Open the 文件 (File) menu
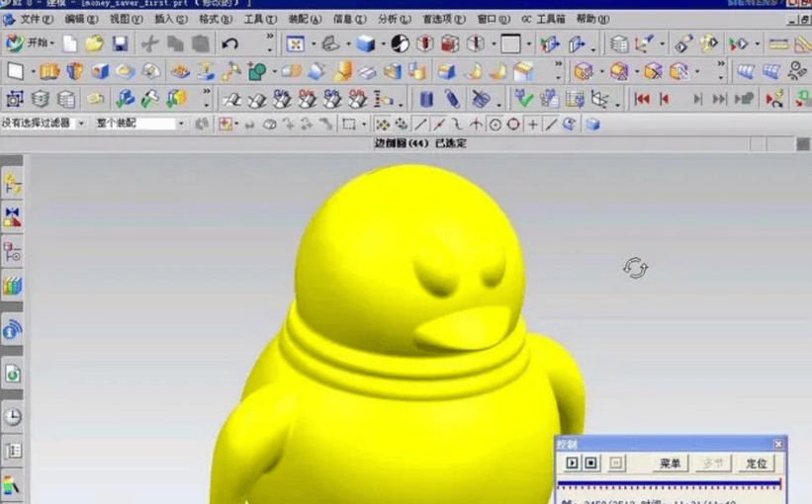The image size is (812, 504). [x=37, y=19]
